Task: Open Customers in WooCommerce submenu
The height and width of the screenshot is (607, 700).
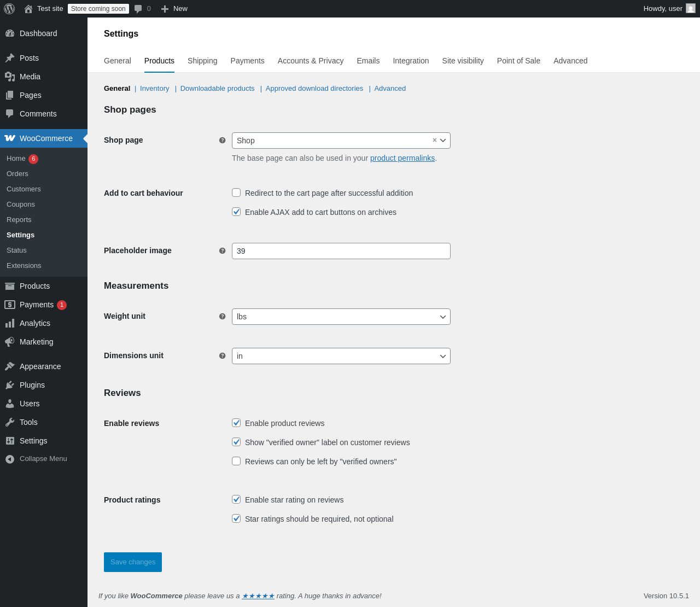Action: point(24,189)
